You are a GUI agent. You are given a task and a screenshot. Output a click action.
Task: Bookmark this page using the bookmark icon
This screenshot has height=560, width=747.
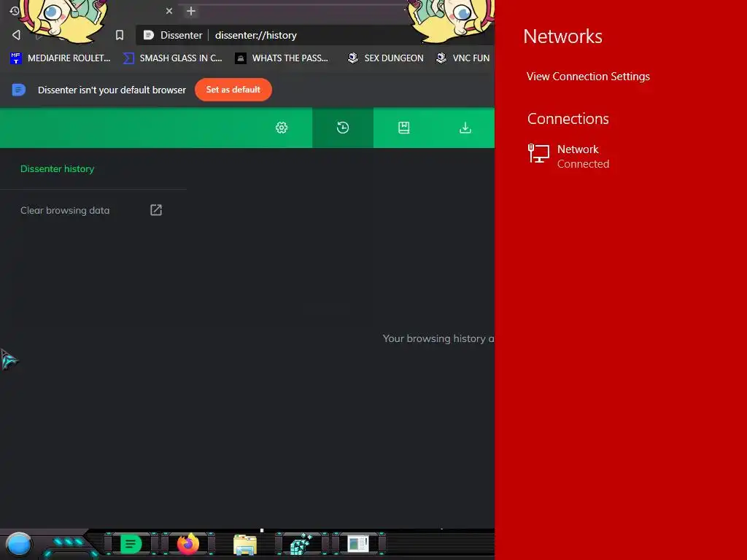click(120, 35)
